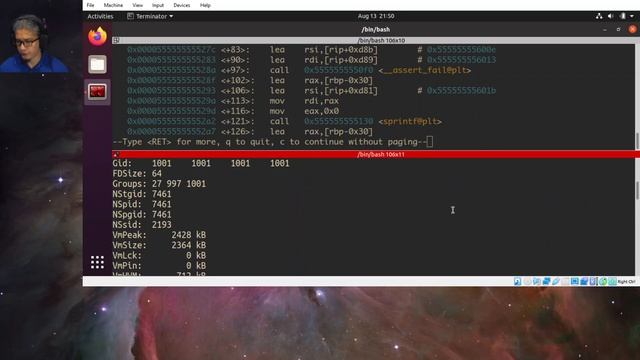Click the VirtualBox network adapters status icon
This screenshot has height=360, width=640.
[547, 281]
